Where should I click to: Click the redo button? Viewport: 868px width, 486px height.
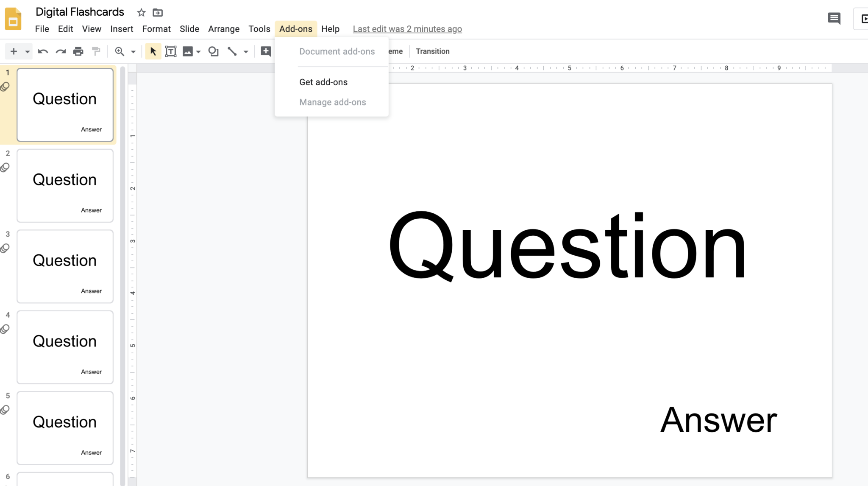click(x=60, y=51)
